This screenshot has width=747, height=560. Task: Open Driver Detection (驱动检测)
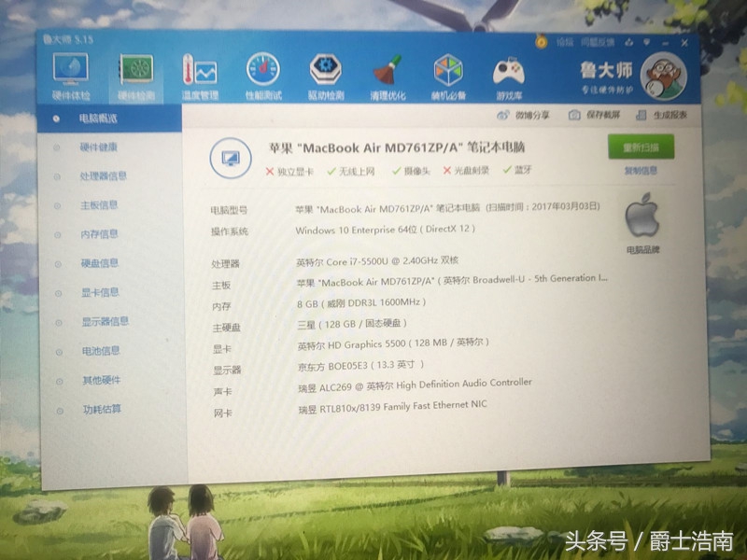click(324, 70)
